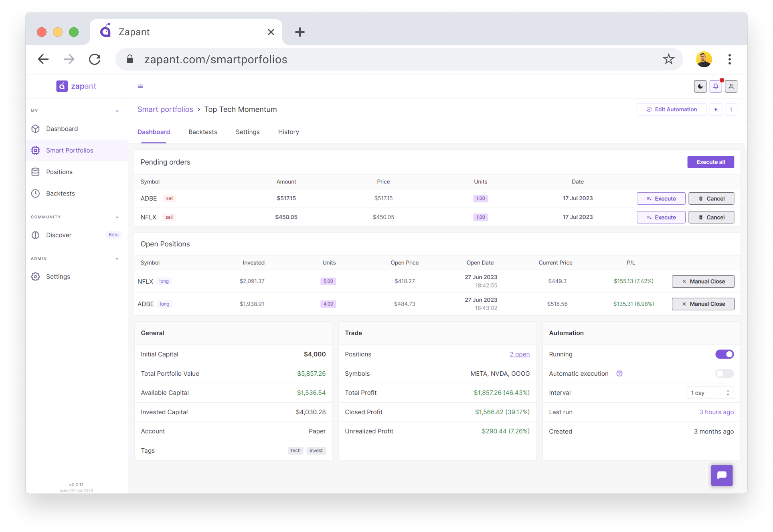Screen dimensions: 773x532
Task: Open the browser three-dot menu
Action: click(729, 59)
